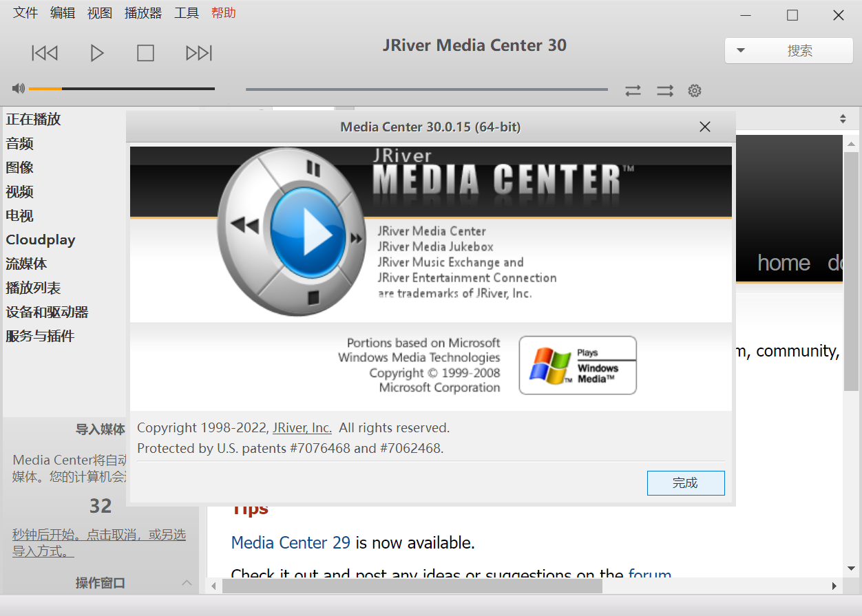Viewport: 862px width, 616px height.
Task: Collapse the 操作窗口 panel
Action: (187, 583)
